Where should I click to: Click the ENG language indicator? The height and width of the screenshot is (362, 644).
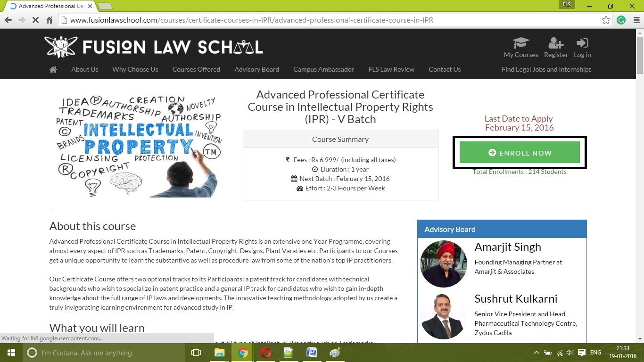[595, 353]
